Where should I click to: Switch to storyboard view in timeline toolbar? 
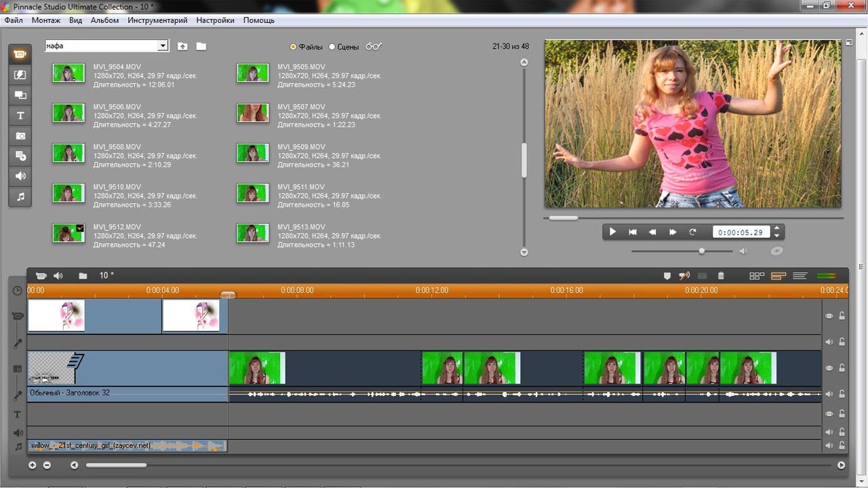(x=757, y=276)
